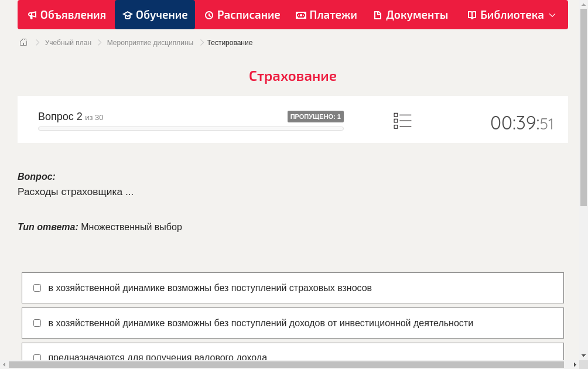
Task: Open the question list navigator icon
Action: point(402,121)
